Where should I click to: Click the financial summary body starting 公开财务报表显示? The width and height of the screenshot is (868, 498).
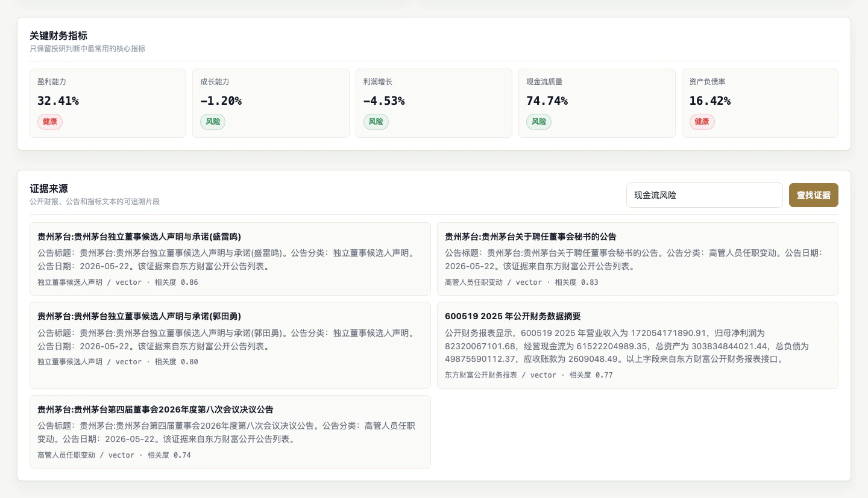pyautogui.click(x=627, y=346)
